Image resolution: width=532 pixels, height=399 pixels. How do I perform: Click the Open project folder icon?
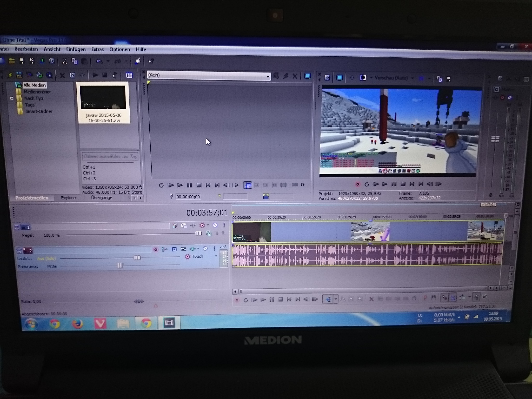12,61
